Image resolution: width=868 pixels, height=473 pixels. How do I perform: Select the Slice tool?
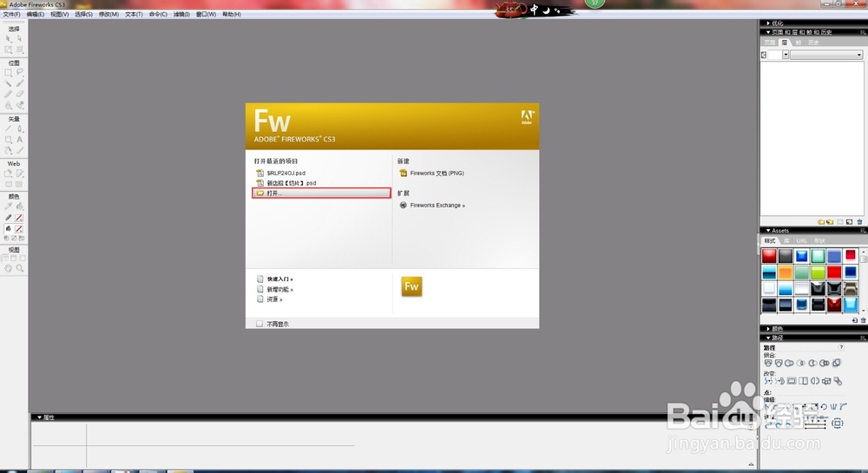(19, 174)
